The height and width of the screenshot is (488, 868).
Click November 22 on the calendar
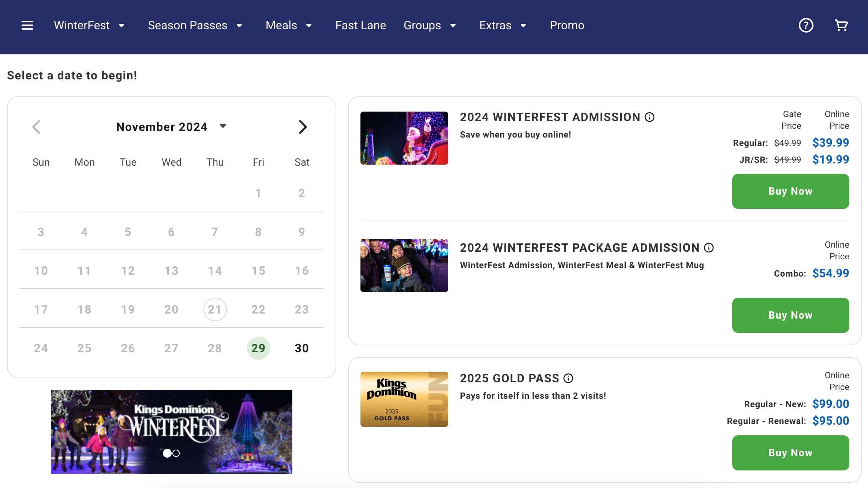point(258,309)
